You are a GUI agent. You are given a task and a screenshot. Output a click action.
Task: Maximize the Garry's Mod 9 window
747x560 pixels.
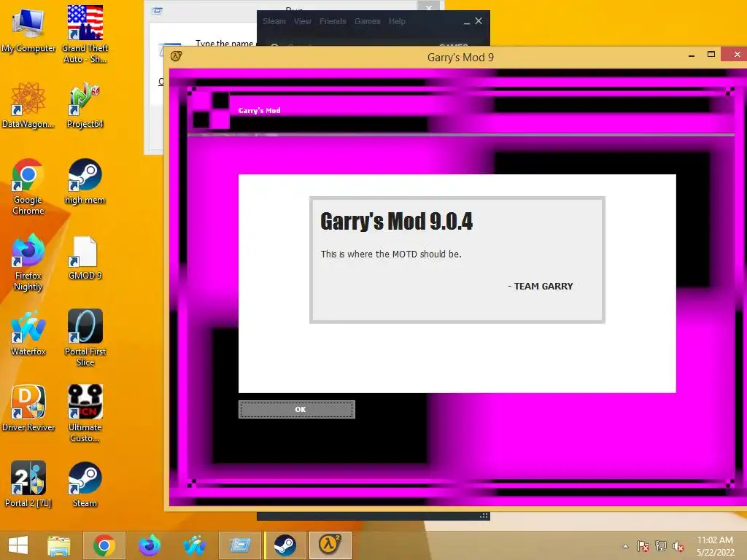(x=711, y=54)
